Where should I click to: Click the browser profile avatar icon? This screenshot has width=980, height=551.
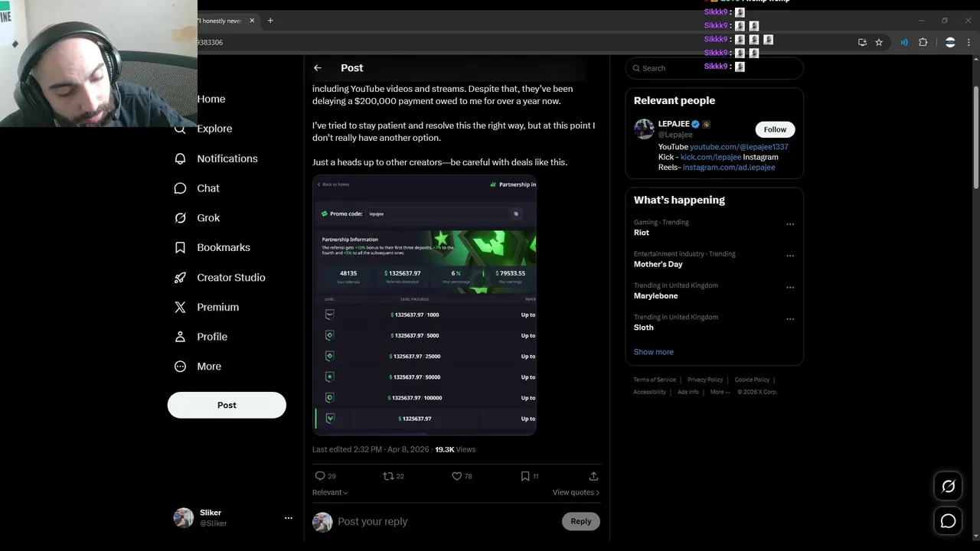(950, 42)
